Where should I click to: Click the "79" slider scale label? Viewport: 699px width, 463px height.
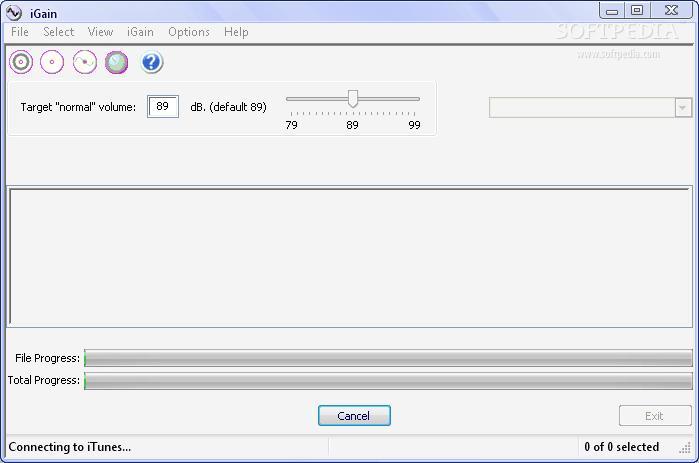292,125
